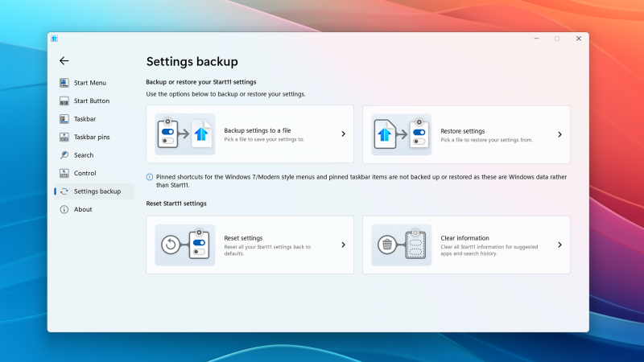The width and height of the screenshot is (644, 362).
Task: Open the Taskbar settings page
Action: pos(85,119)
